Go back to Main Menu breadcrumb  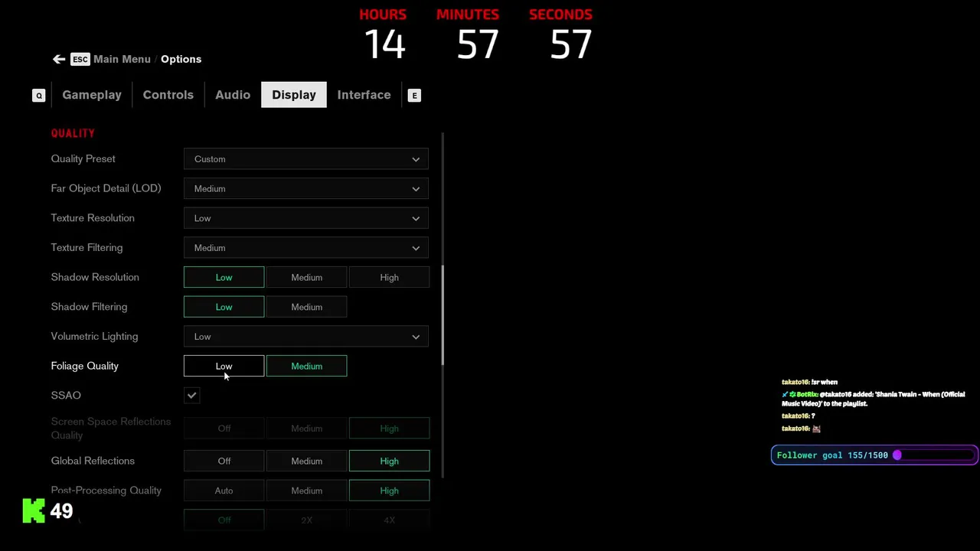coord(122,59)
